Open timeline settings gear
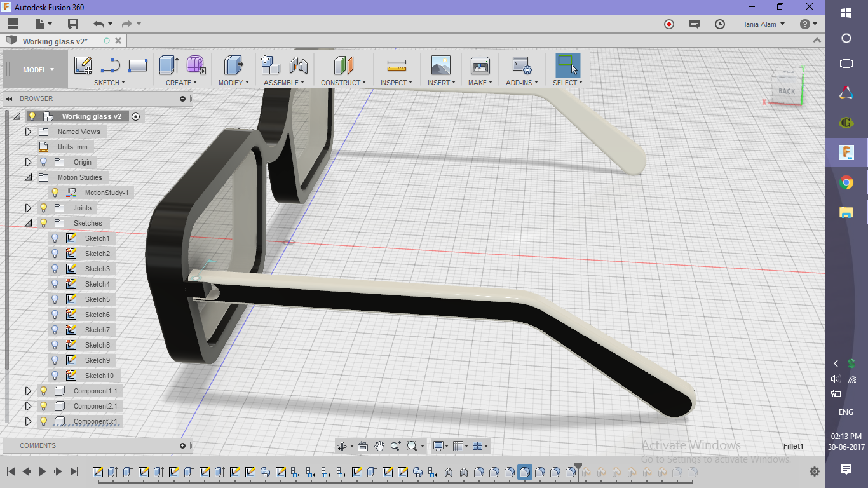 [815, 471]
